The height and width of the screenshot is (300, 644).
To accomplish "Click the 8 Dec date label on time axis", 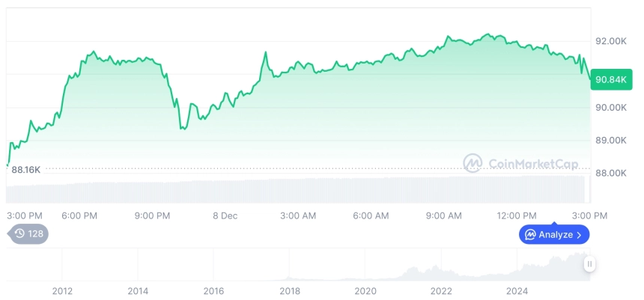I will pos(225,215).
